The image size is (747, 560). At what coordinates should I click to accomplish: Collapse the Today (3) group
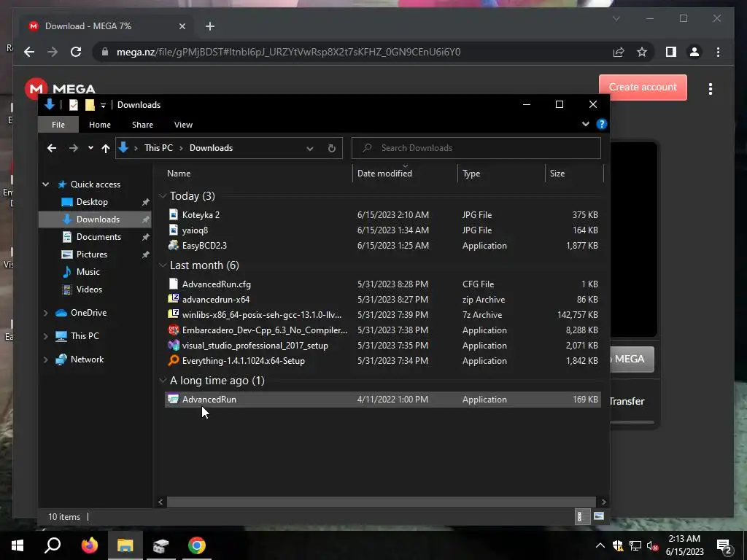coord(163,196)
